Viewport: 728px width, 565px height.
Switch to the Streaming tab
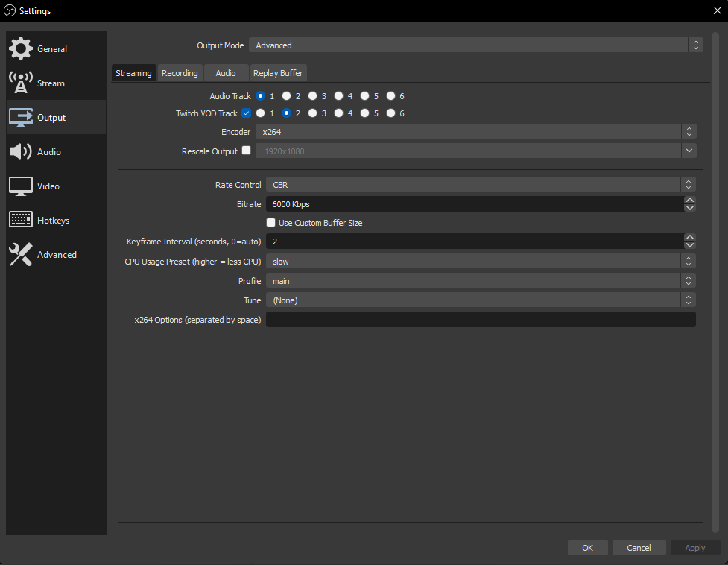click(x=133, y=73)
